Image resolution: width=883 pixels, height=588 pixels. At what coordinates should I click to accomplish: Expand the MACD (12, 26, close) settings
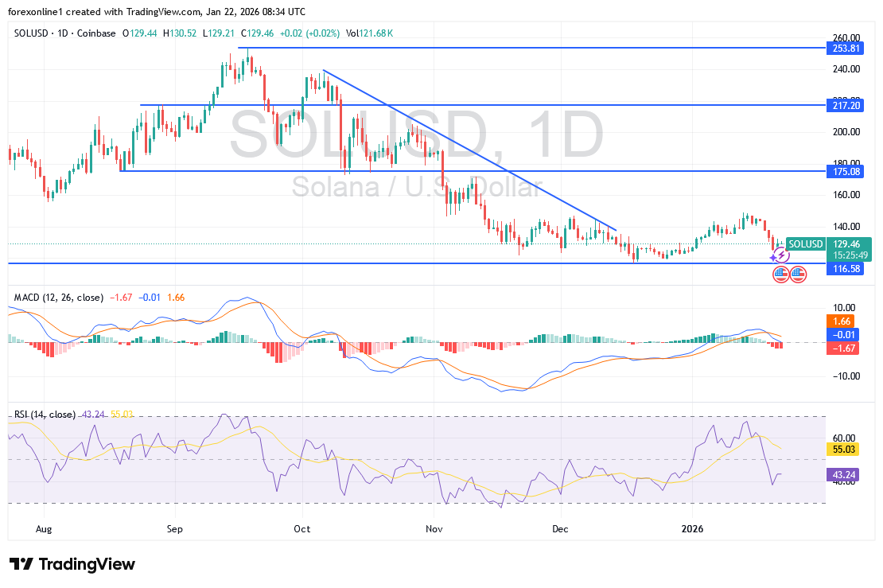click(56, 297)
